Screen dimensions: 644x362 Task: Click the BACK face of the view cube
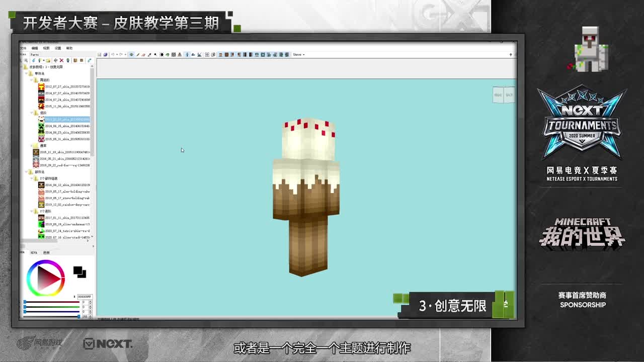pyautogui.click(x=509, y=95)
